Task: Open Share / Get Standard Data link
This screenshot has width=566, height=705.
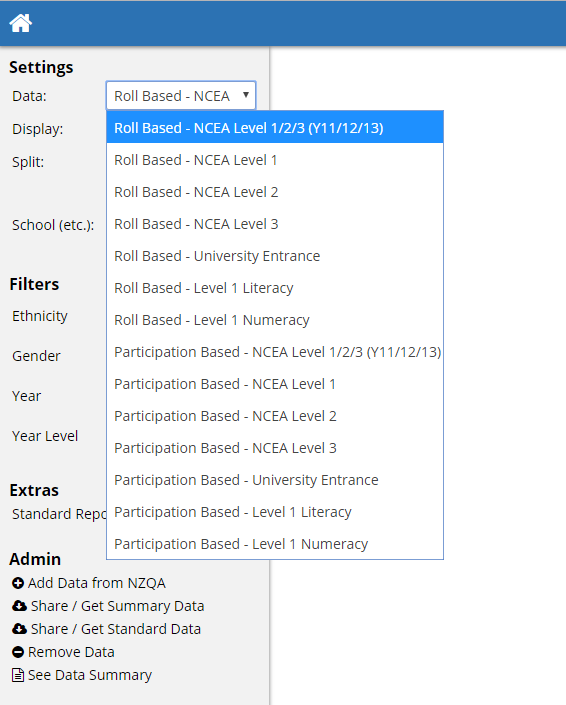Action: click(116, 629)
